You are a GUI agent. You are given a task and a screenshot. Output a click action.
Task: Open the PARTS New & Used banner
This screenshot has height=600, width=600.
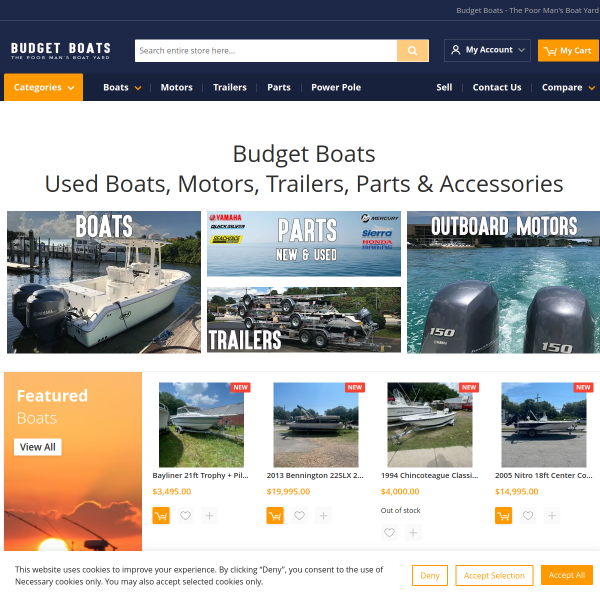pyautogui.click(x=304, y=243)
